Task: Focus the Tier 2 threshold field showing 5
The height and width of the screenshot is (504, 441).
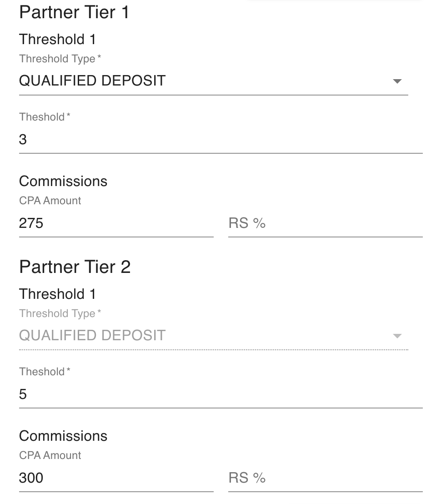Action: tap(220, 394)
